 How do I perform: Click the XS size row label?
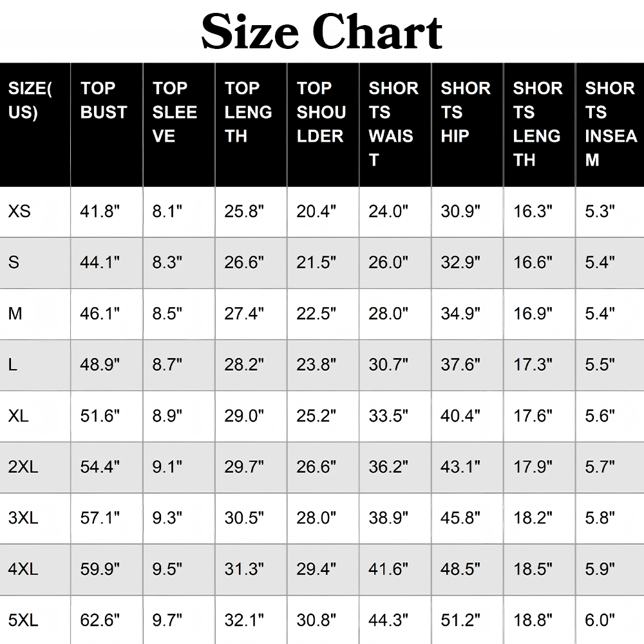coord(19,211)
